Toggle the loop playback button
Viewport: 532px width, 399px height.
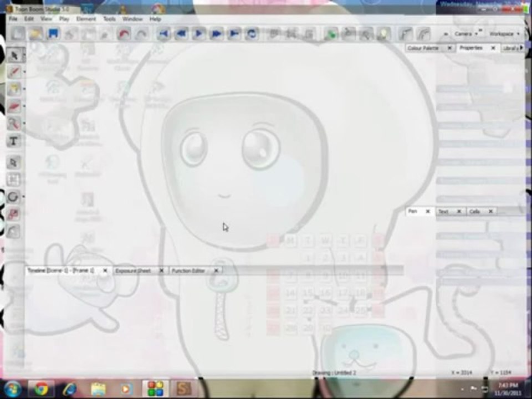(252, 34)
